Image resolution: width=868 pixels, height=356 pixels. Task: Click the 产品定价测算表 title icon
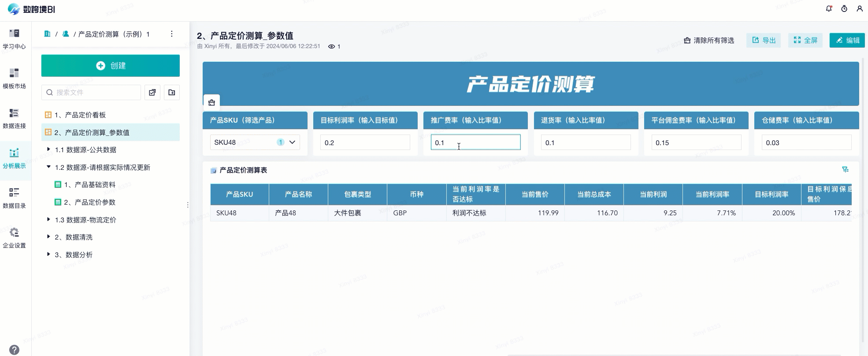point(214,171)
